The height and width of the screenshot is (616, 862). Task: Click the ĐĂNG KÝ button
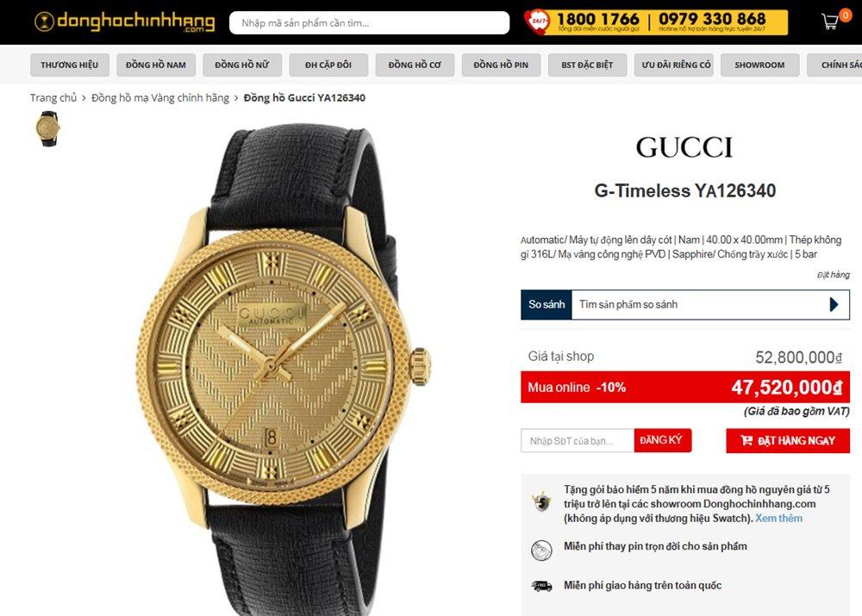[x=662, y=440]
